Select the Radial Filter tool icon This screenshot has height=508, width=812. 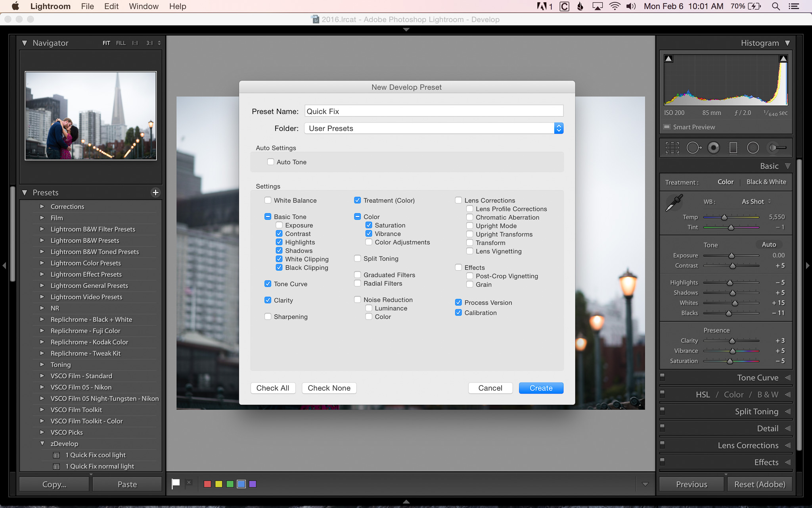point(754,148)
